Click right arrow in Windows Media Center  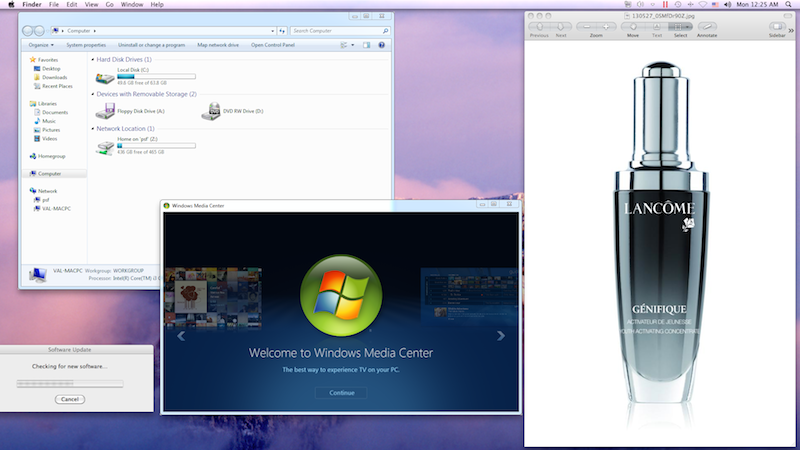click(x=501, y=336)
